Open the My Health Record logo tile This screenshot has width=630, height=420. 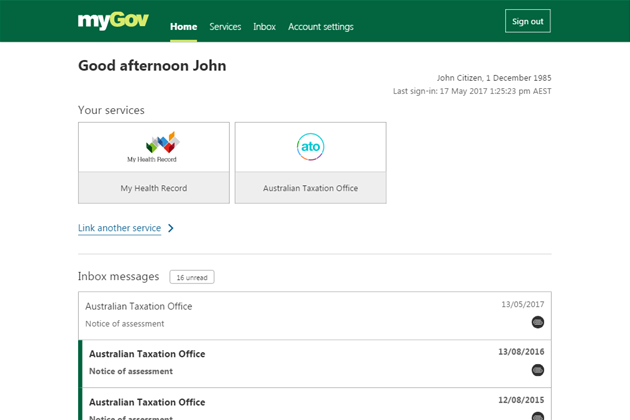point(154,147)
